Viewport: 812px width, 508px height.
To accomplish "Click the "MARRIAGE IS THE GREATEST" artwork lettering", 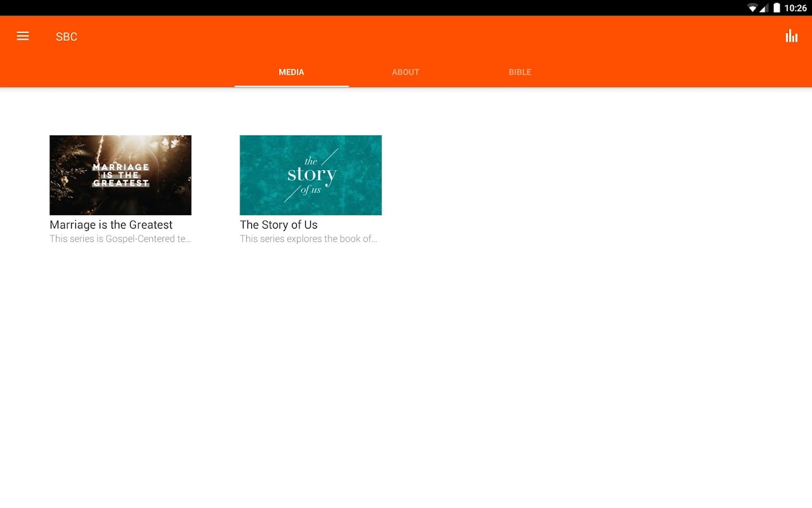I will click(x=121, y=175).
